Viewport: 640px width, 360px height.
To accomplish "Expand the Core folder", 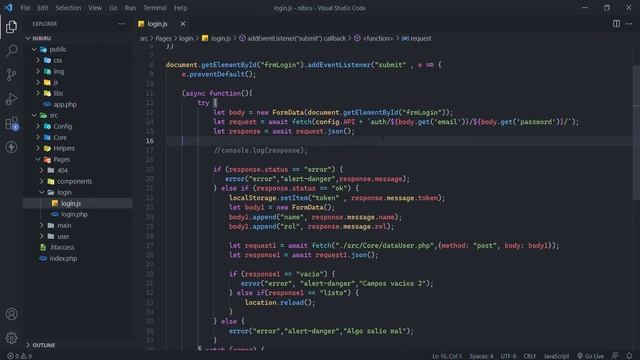I will click(78, 137).
